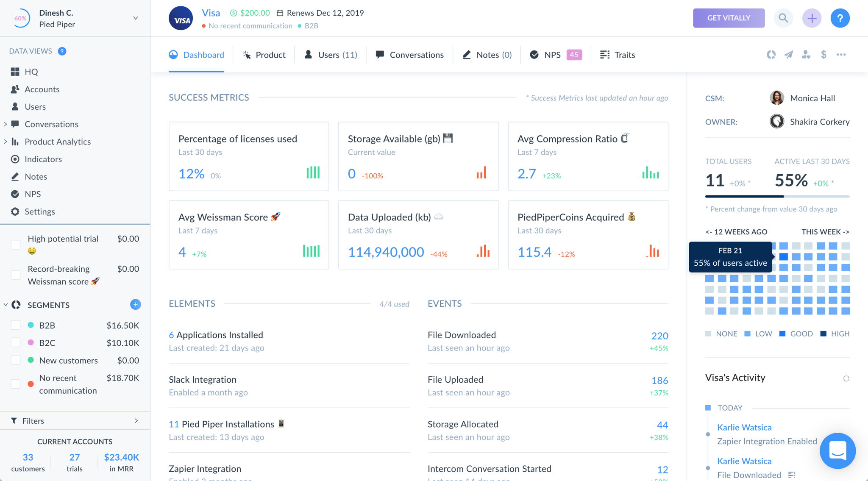Open the blue question mark help icon
This screenshot has width=868, height=481.
point(840,18)
